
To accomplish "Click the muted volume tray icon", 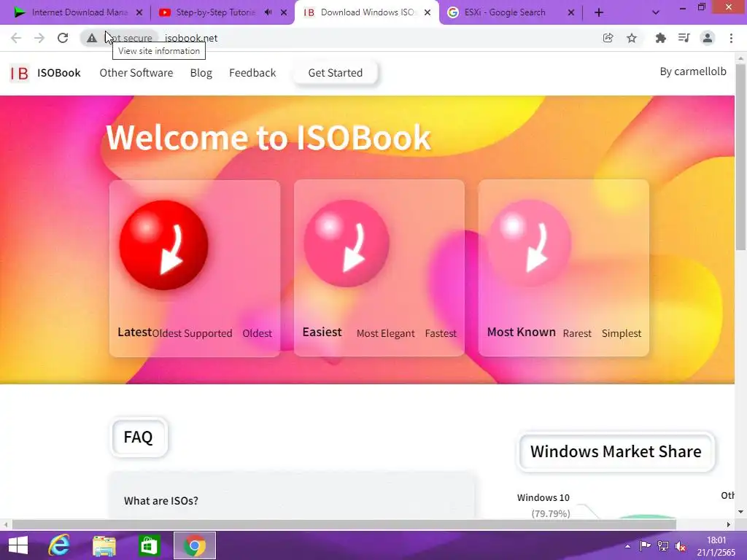I will pyautogui.click(x=681, y=546).
